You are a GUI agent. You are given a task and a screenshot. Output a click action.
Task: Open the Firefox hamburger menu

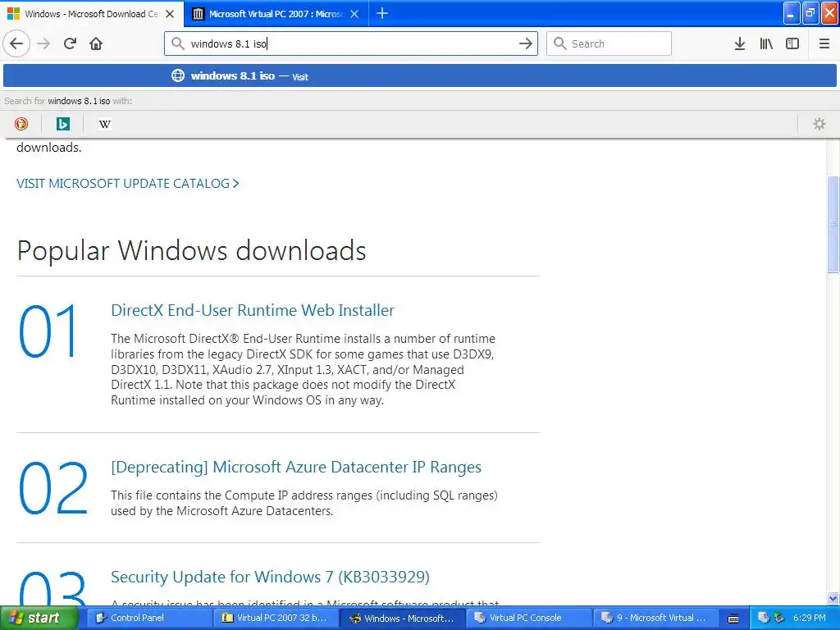824,43
